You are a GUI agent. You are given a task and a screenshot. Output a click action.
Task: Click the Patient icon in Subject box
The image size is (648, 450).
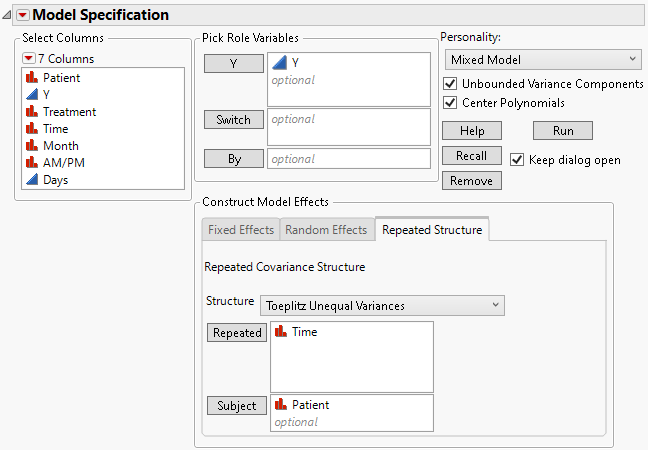pos(281,405)
